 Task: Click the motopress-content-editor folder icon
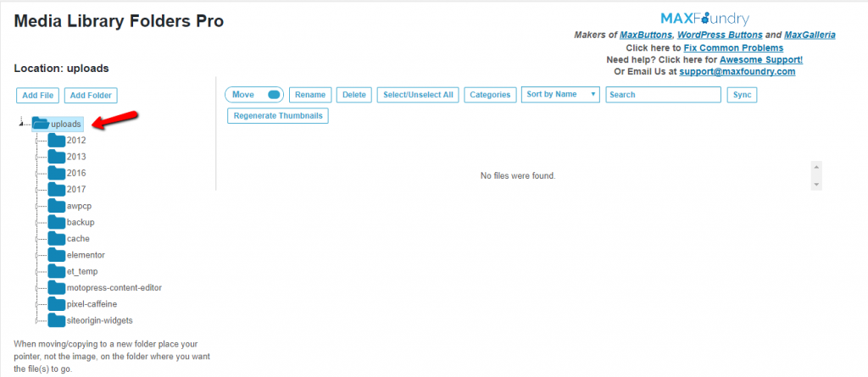57,288
